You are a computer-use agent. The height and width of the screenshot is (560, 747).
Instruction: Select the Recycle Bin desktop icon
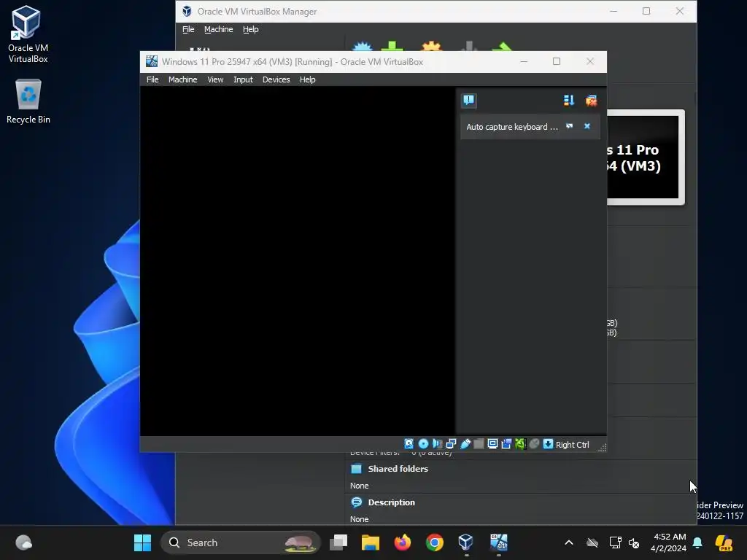click(28, 101)
